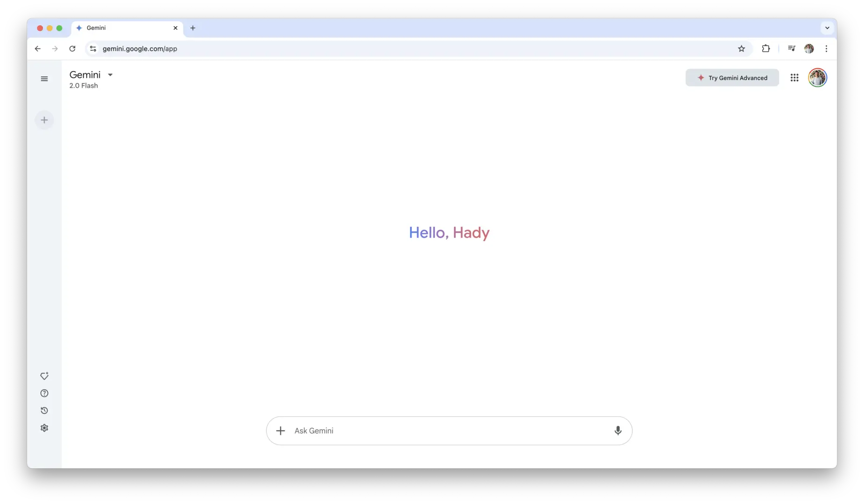Expand the Gemini model dropdown arrow

tap(110, 75)
